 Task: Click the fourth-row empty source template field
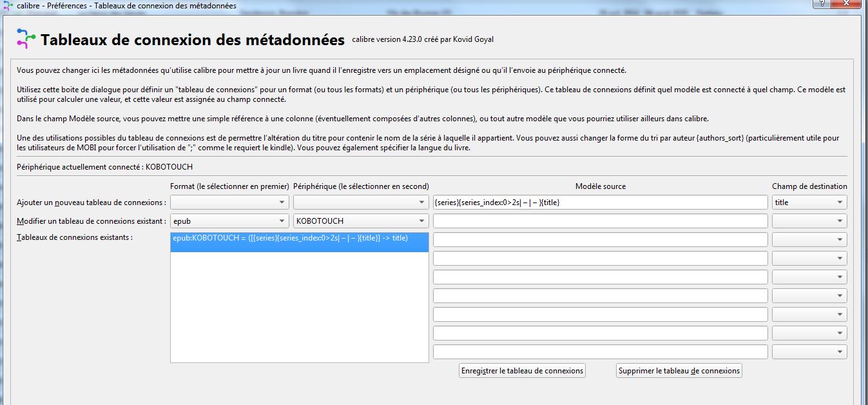click(601, 259)
